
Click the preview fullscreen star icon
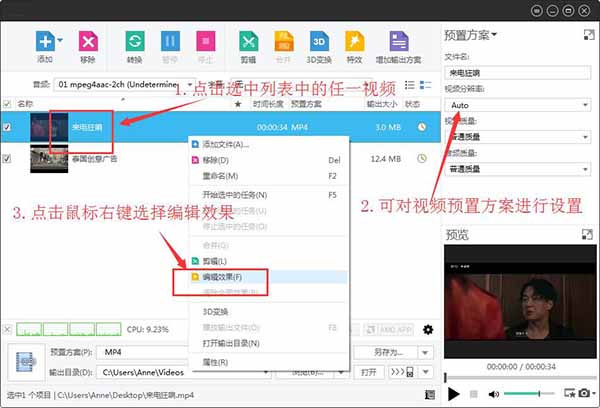click(x=569, y=393)
